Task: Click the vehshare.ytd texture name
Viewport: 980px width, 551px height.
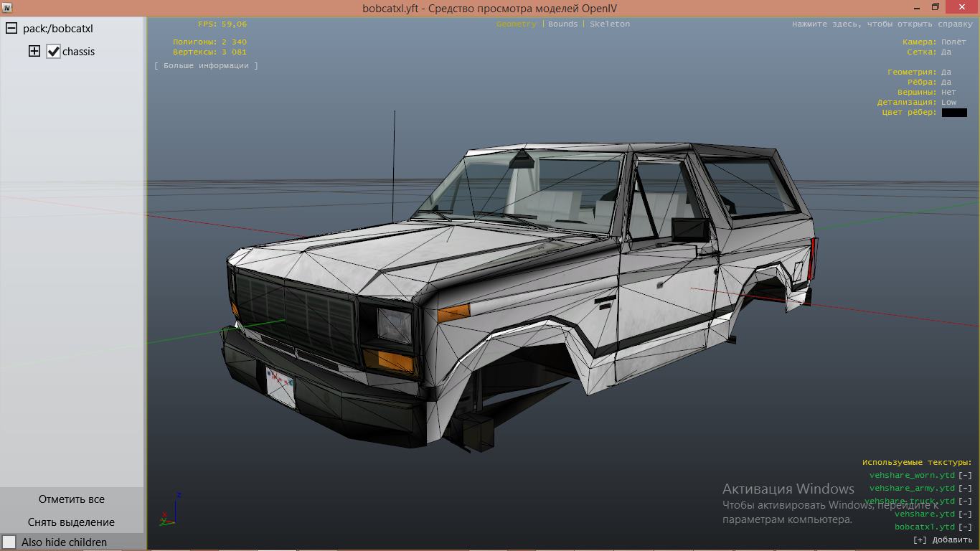Action: point(925,514)
